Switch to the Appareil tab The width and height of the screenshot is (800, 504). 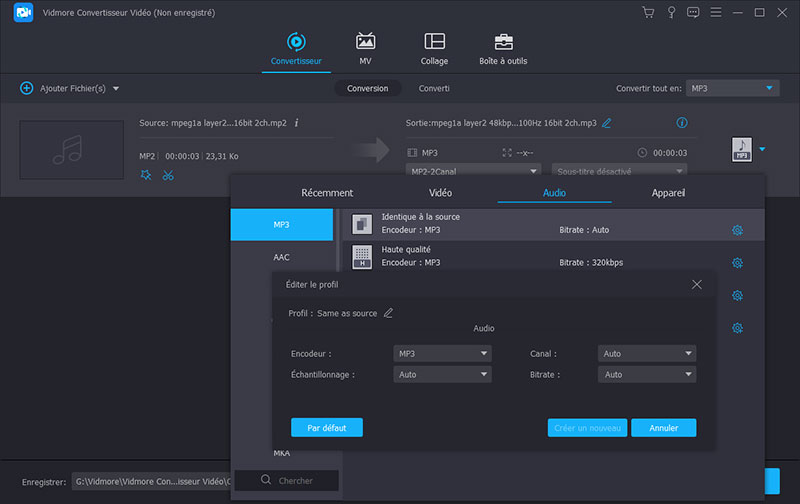point(668,192)
